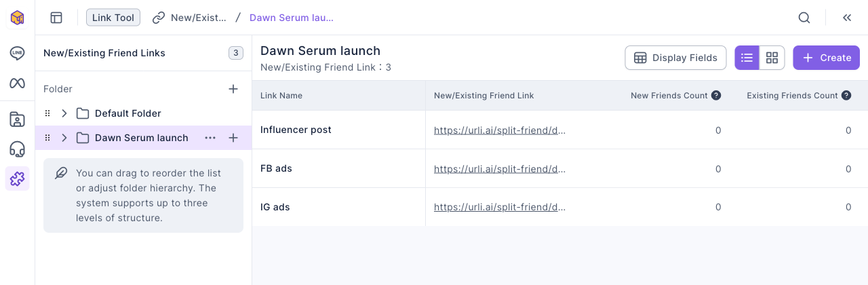Screen dimensions: 868x285
Task: Click drag handle of Default Folder
Action: pos(47,113)
